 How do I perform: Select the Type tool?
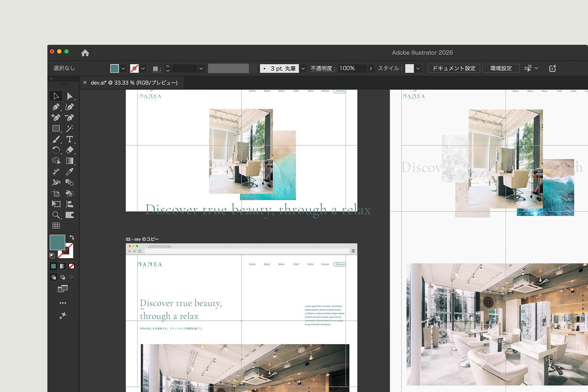coord(69,139)
